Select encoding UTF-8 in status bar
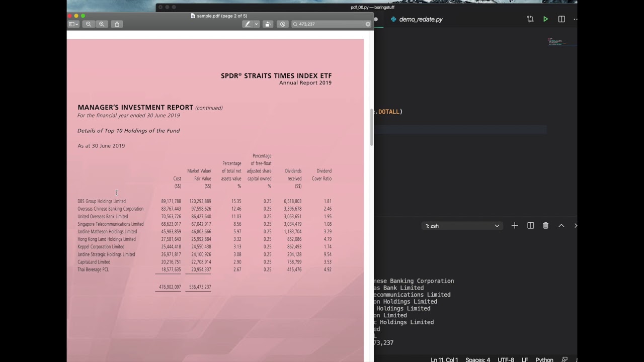Viewport: 644px width, 362px height. pos(506,359)
